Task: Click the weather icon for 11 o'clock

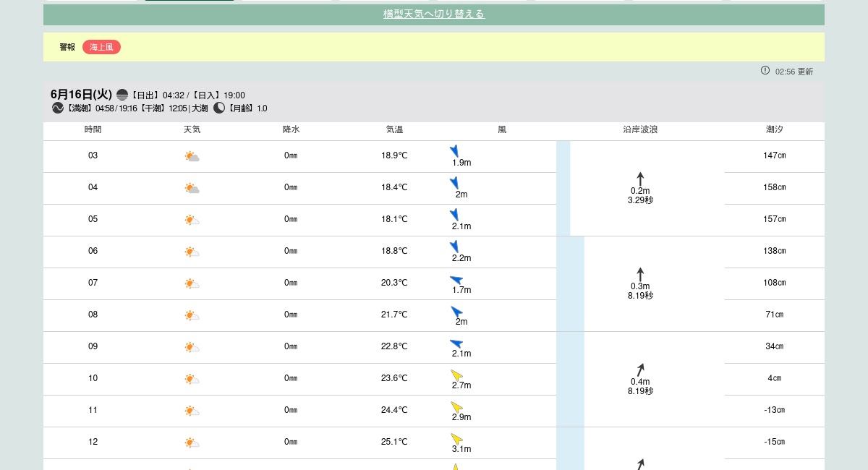Action: click(x=192, y=410)
